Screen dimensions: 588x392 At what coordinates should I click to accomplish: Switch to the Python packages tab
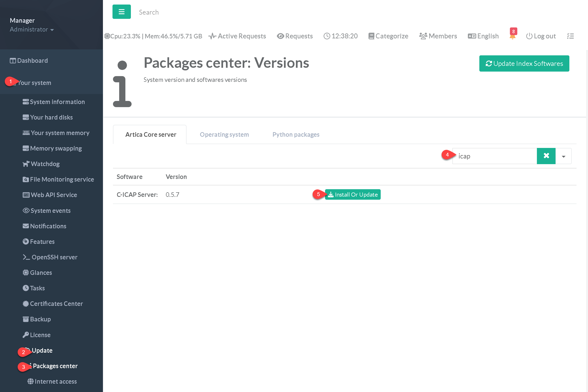[x=296, y=135]
